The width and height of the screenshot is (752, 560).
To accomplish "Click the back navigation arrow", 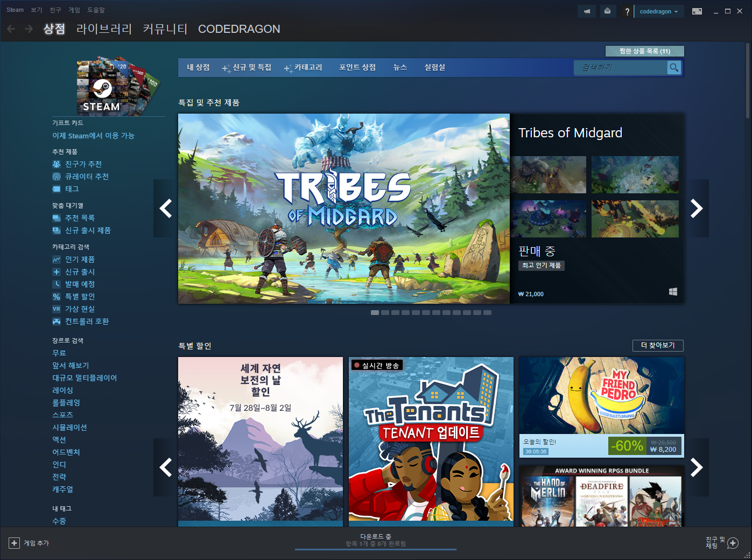I will [11, 29].
